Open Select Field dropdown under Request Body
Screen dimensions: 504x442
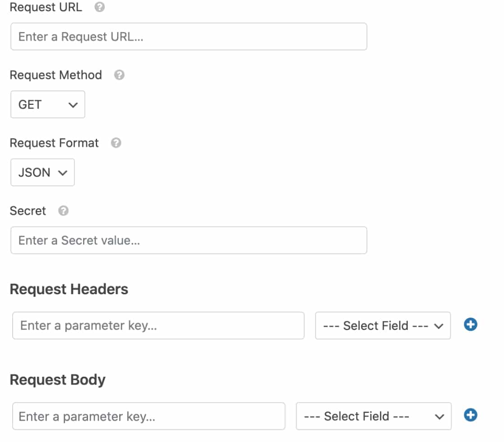373,416
